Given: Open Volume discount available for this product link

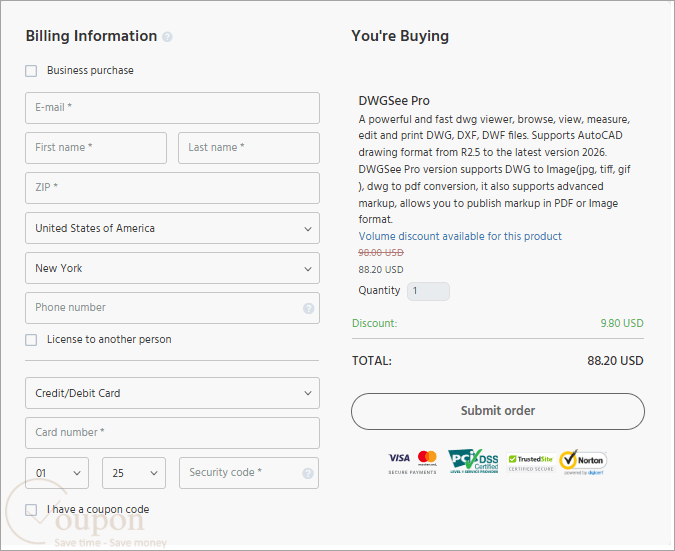Looking at the screenshot, I should pos(460,236).
